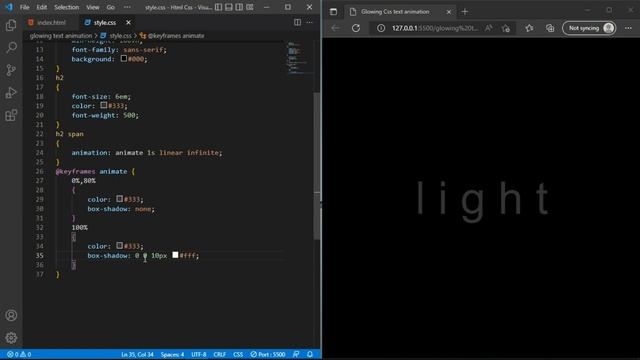Expand the hidden menus ellipsis in title bar
The height and width of the screenshot is (360, 640).
[x=127, y=7]
